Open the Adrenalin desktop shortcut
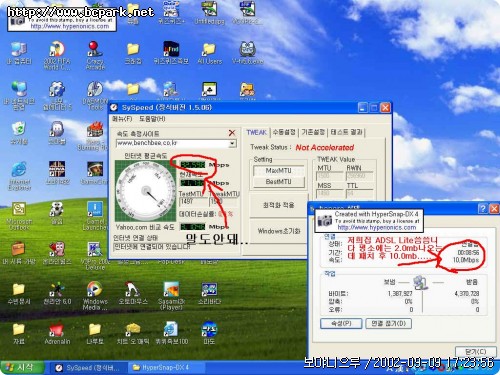 point(57,333)
